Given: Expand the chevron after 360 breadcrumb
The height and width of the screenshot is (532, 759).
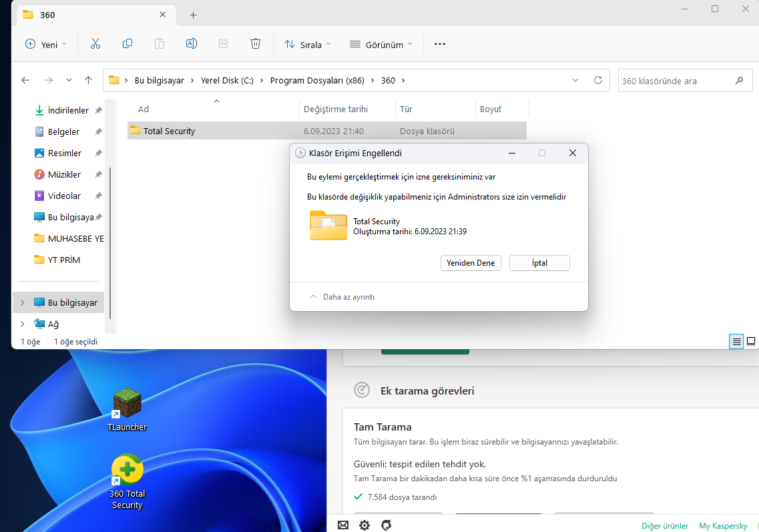Looking at the screenshot, I should point(403,80).
